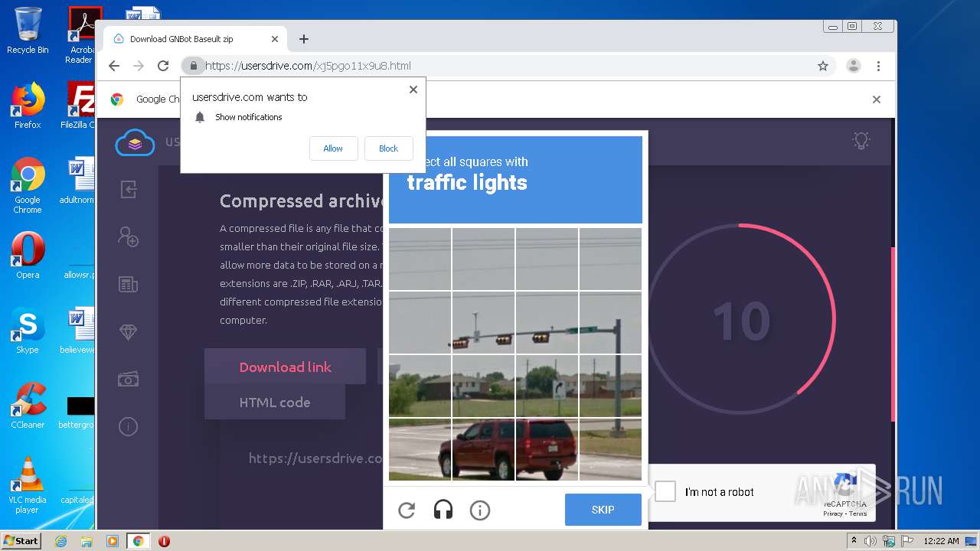Reload the current page
Screen dimensions: 980x551
pyautogui.click(x=163, y=66)
